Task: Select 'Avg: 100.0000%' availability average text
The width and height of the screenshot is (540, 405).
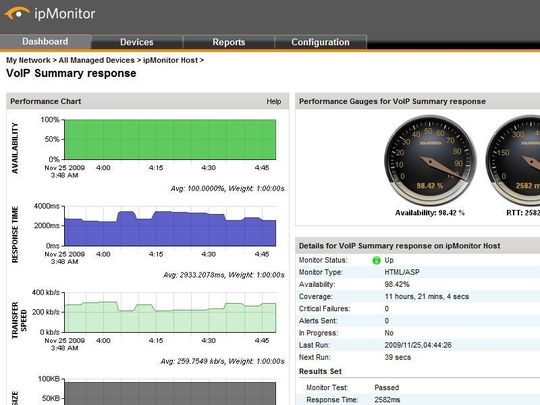Action: click(197, 189)
